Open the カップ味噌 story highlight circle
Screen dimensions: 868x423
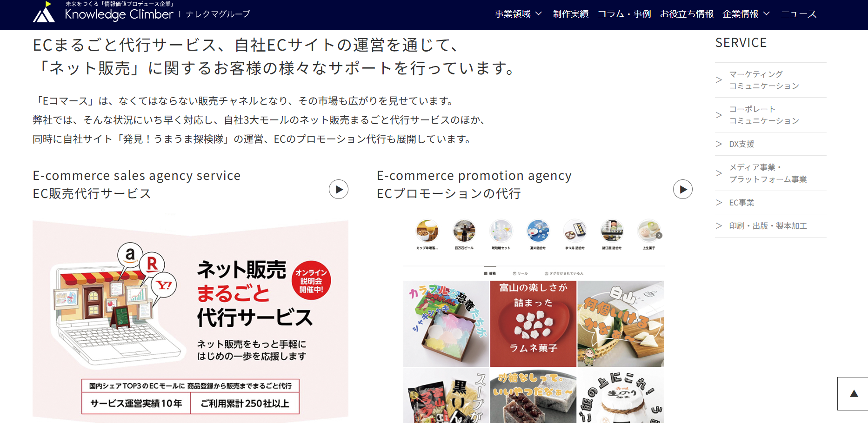427,231
